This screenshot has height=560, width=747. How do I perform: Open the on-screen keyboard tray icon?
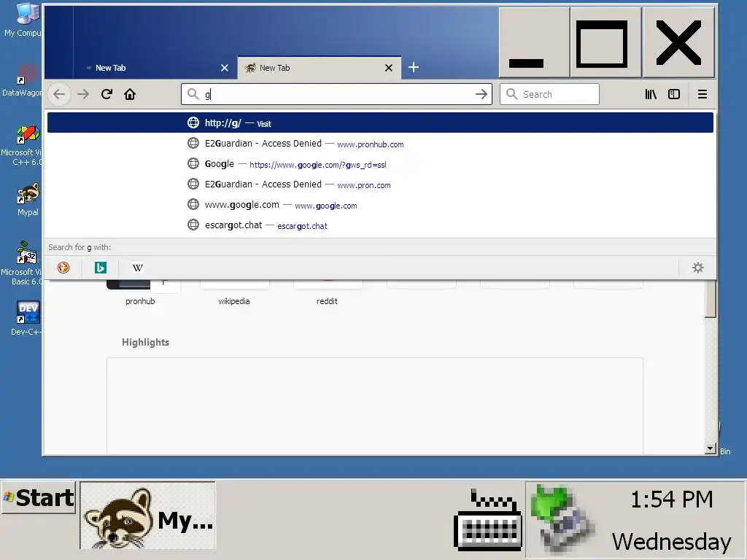[x=488, y=519]
